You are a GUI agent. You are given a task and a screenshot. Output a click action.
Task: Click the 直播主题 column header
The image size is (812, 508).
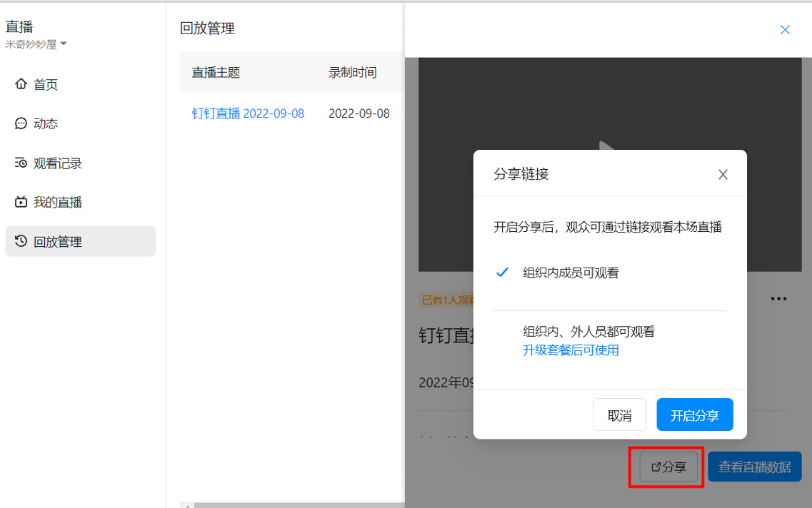(x=216, y=73)
